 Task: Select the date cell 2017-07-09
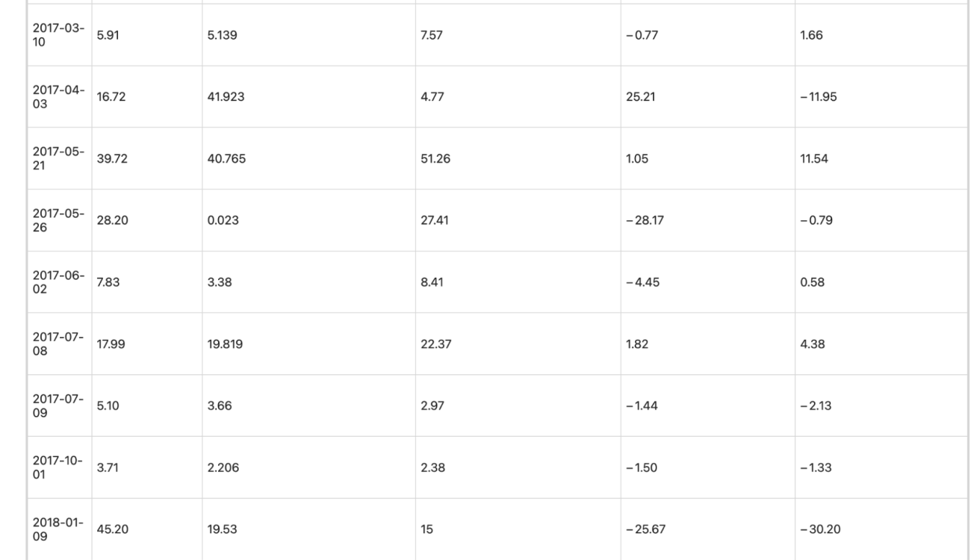(x=60, y=406)
